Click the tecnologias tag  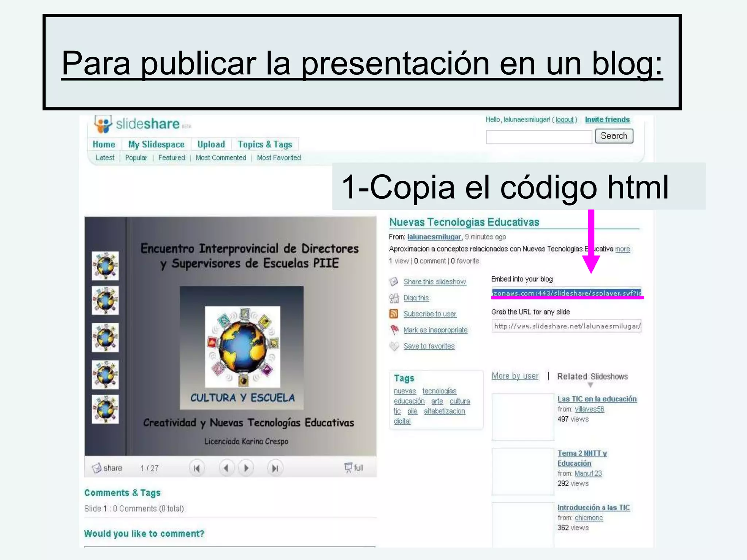tap(440, 391)
